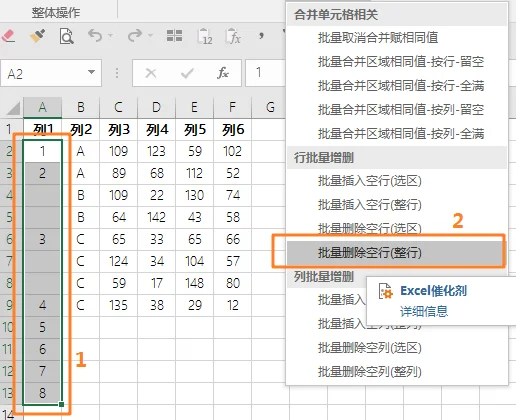Click the paste formulas fx icon

[x=233, y=36]
